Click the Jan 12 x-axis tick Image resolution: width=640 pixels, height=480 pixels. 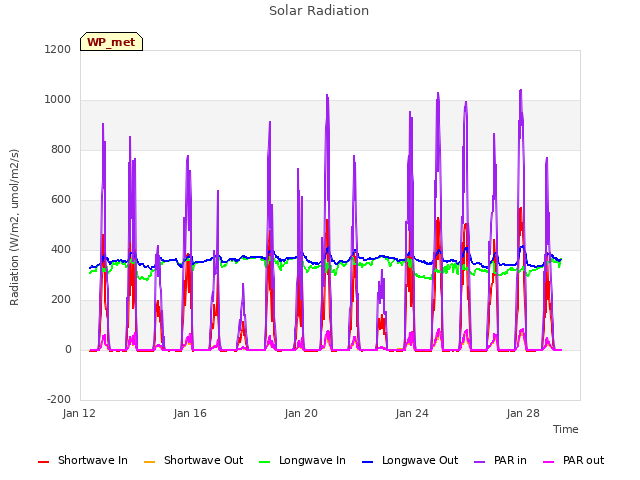[x=79, y=413]
